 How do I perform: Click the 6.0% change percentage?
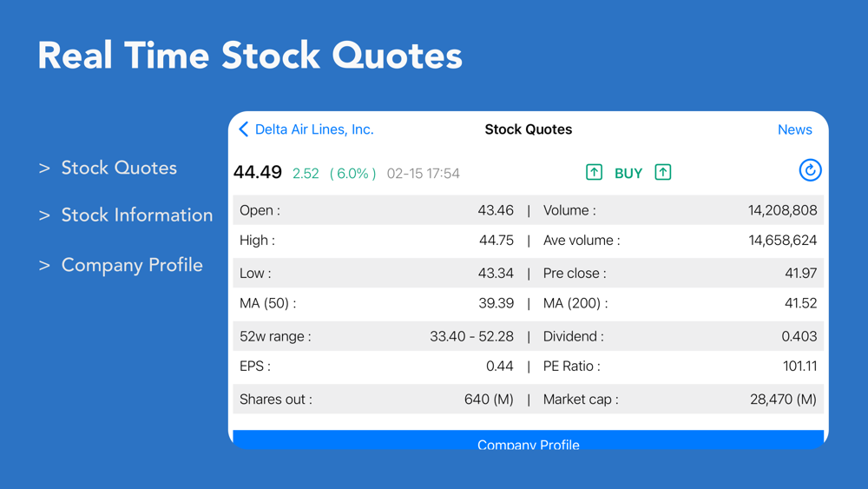352,174
